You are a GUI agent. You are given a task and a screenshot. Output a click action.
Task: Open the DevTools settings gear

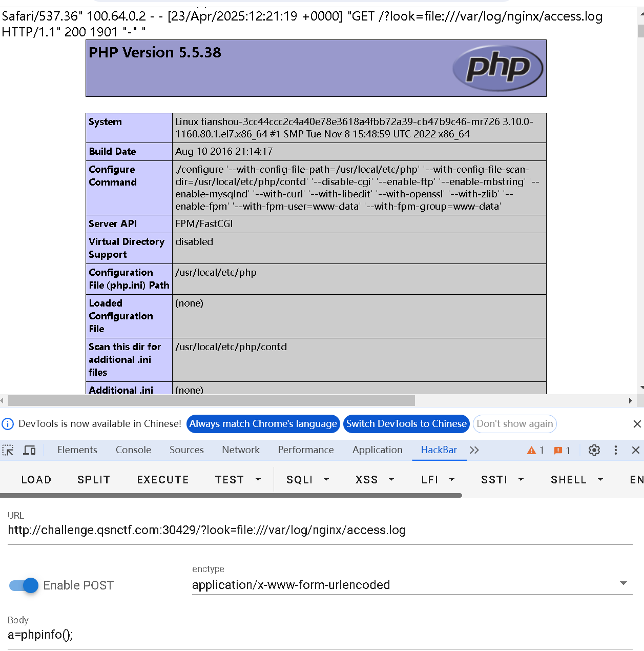pos(594,450)
